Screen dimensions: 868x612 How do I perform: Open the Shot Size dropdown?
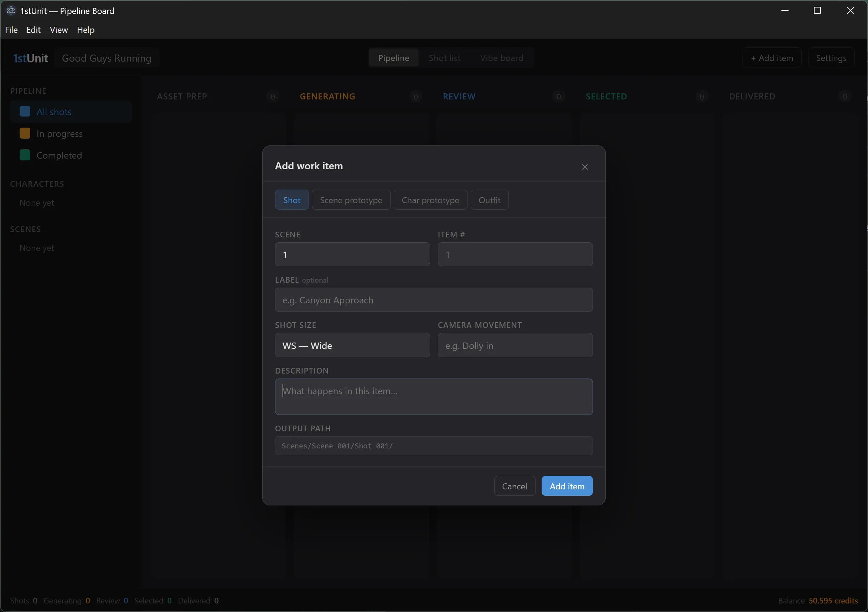coord(352,345)
